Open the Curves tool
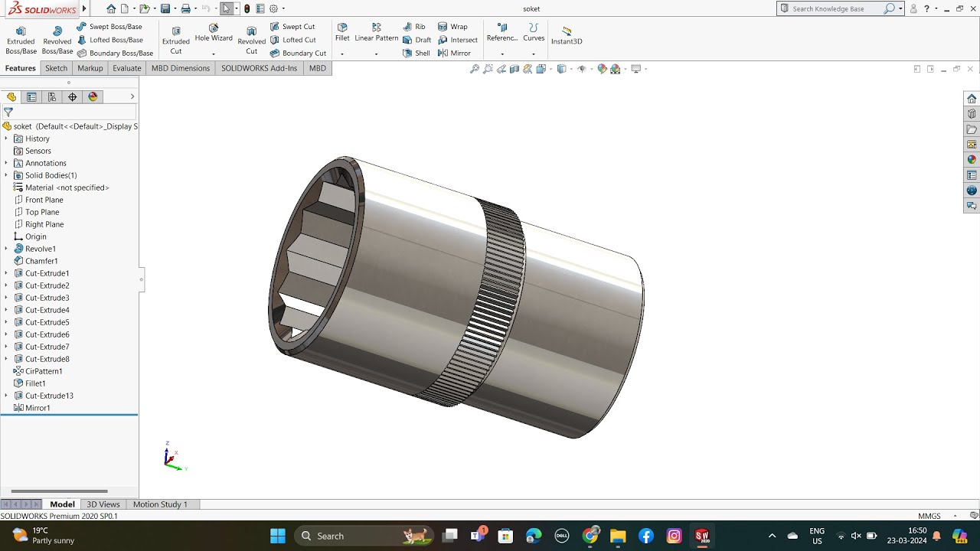 [534, 32]
